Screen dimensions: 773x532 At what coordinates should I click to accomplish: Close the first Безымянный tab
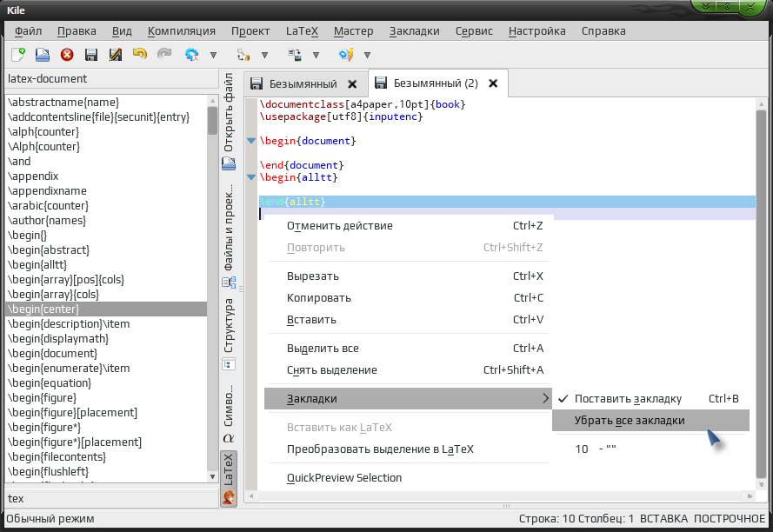coord(352,84)
